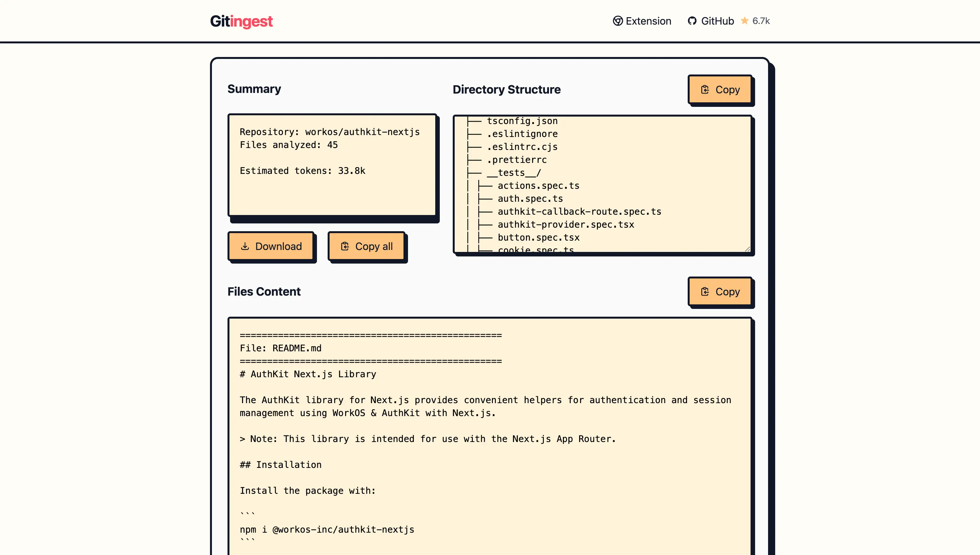980x555 pixels.
Task: Click the Download button
Action: coord(271,246)
